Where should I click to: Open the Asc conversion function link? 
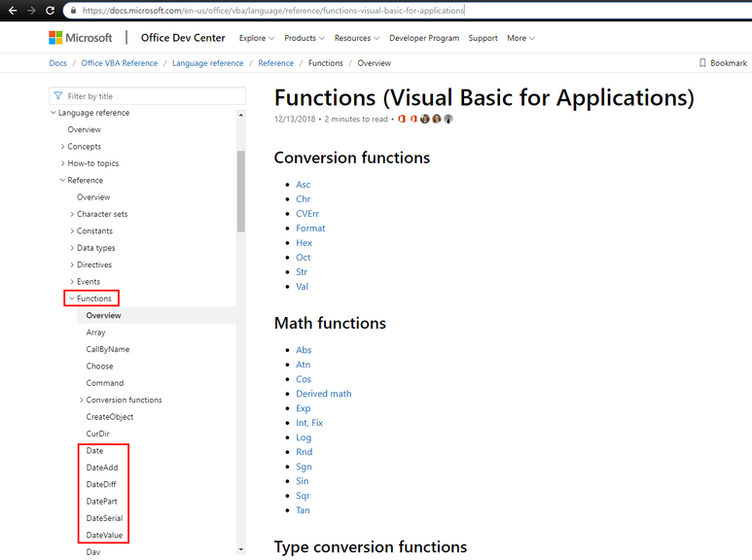[x=304, y=184]
